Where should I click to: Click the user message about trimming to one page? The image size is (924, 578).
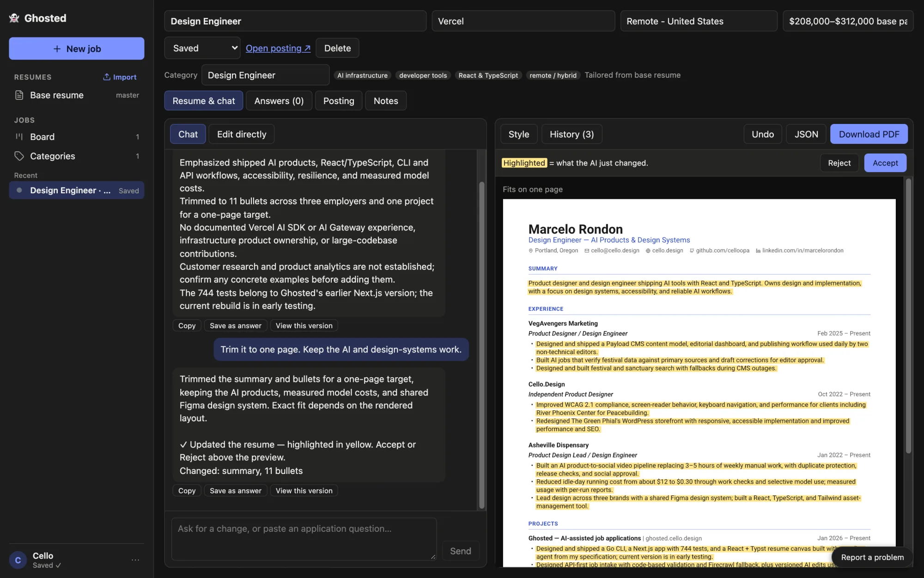pos(341,350)
